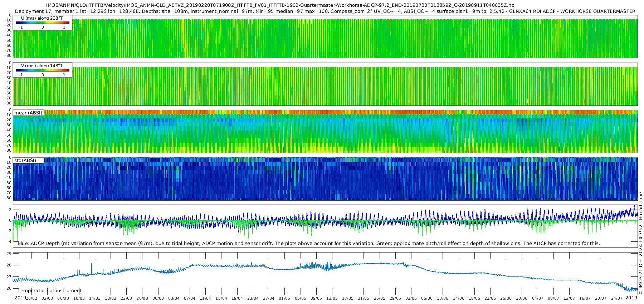The height and width of the screenshot is (304, 644).
Task: Click the 'Temperature at instrument' label
Action: point(49,291)
